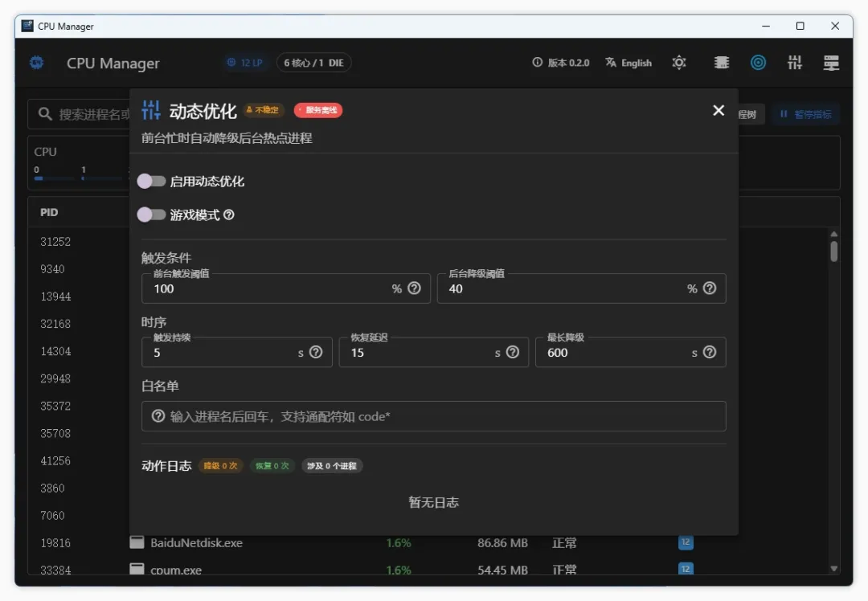This screenshot has width=868, height=601.
Task: Click the blue target icon in header
Action: (x=758, y=63)
